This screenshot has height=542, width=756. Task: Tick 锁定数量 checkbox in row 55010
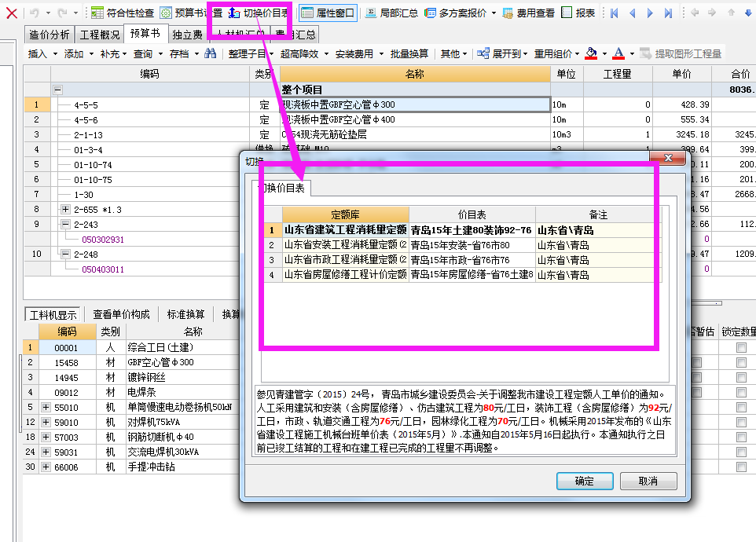coord(742,407)
